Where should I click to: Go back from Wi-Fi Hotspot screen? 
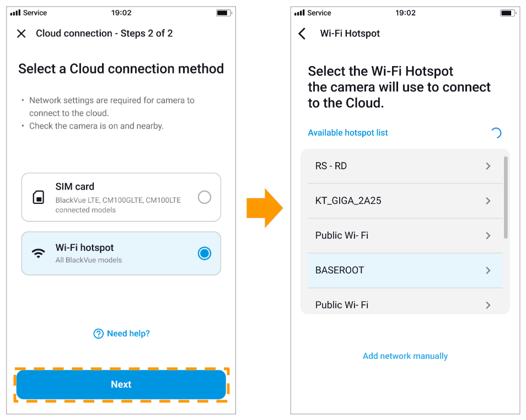click(302, 34)
